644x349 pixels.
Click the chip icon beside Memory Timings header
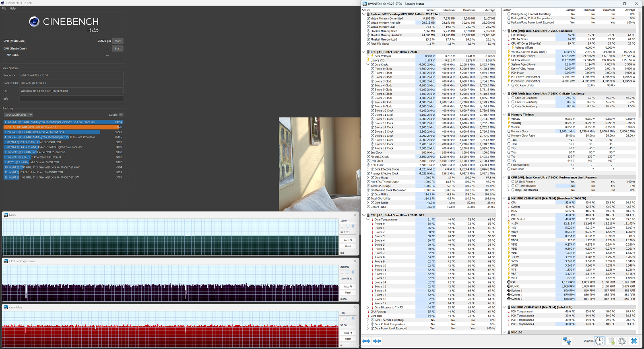coord(509,115)
